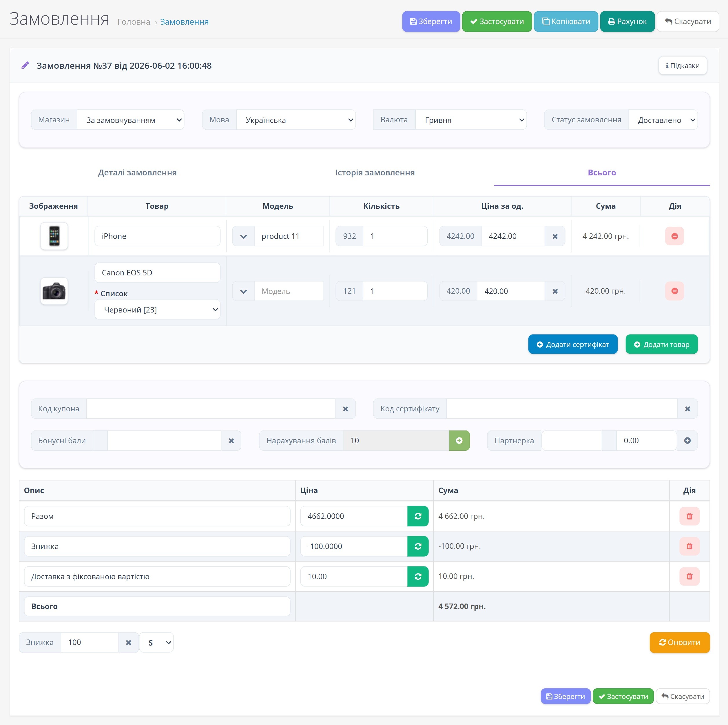728x725 pixels.
Task: Click Додати товар button
Action: pyautogui.click(x=661, y=344)
